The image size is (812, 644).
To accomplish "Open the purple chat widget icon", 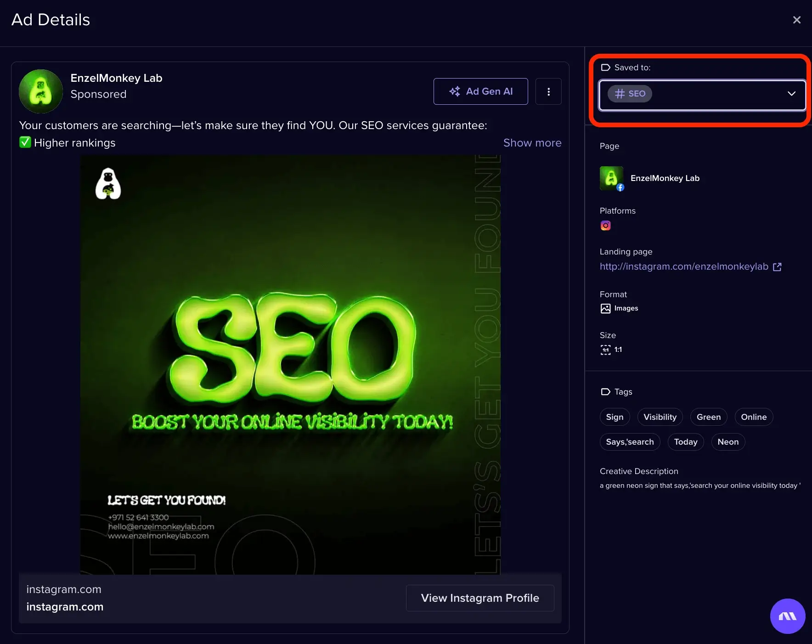I will 788,616.
